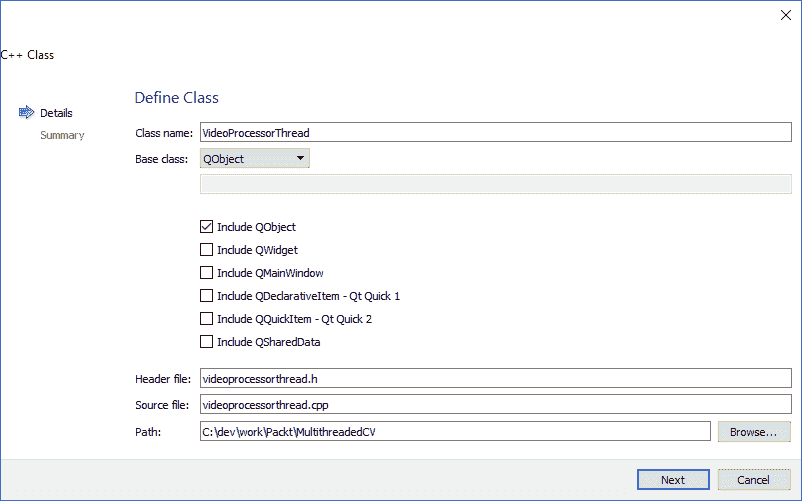The width and height of the screenshot is (802, 501).
Task: Close the C++ Class wizard window
Action: point(784,15)
